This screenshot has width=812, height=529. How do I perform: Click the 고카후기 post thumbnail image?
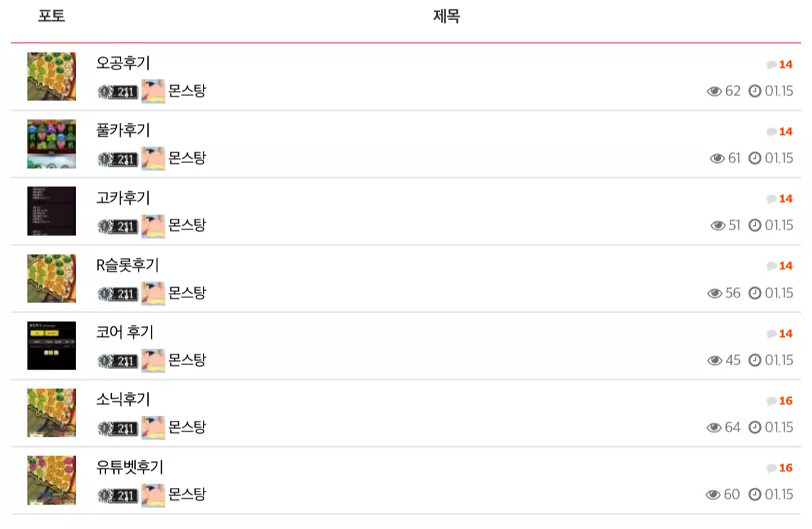[x=51, y=211]
